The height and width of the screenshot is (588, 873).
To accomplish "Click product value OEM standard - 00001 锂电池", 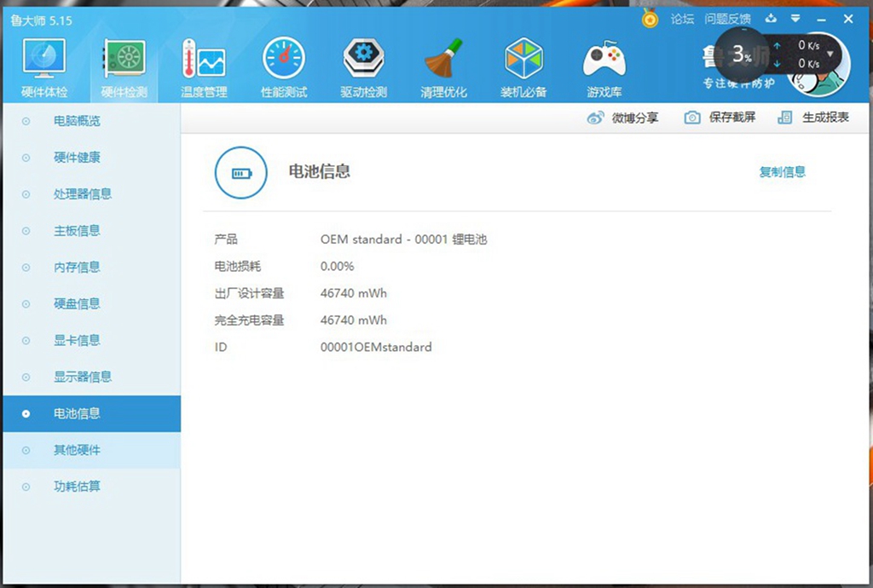I will point(403,239).
